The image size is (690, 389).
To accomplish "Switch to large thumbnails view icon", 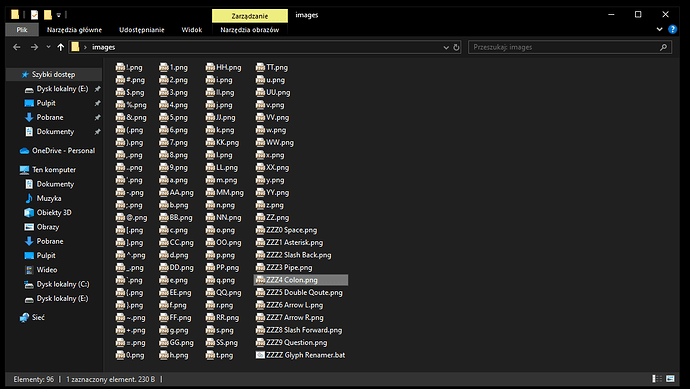I will click(x=670, y=379).
